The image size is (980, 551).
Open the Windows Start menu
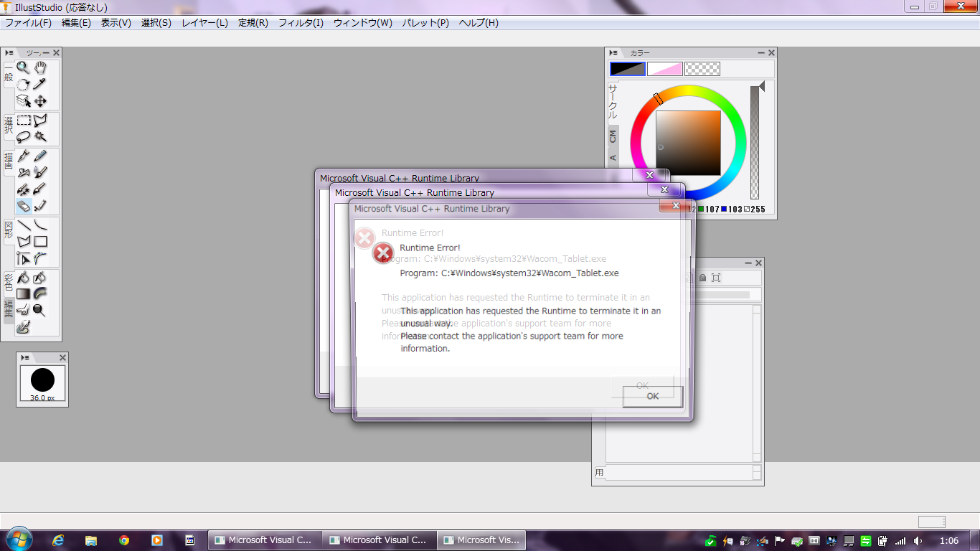point(18,540)
